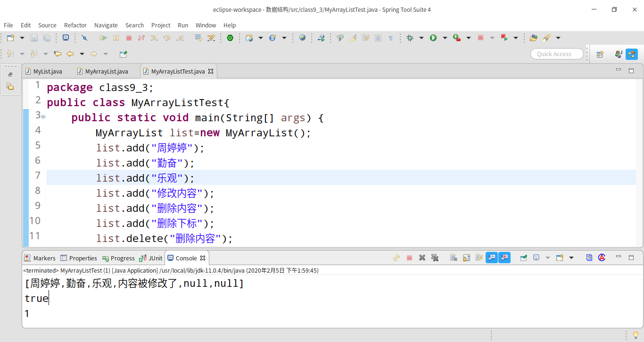Image resolution: width=644 pixels, height=342 pixels.
Task: Click the New Java Class icon
Action: (272, 38)
